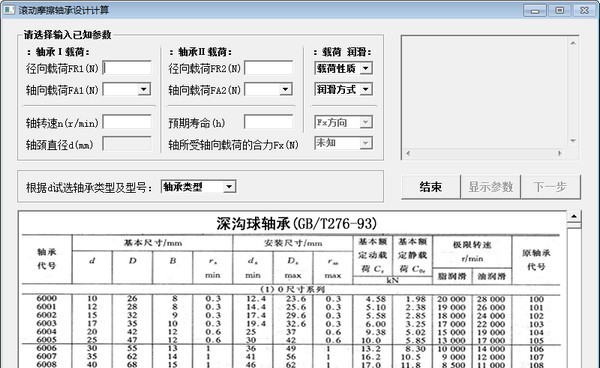Click original code 108 in last column
The image size is (600, 368).
click(536, 365)
